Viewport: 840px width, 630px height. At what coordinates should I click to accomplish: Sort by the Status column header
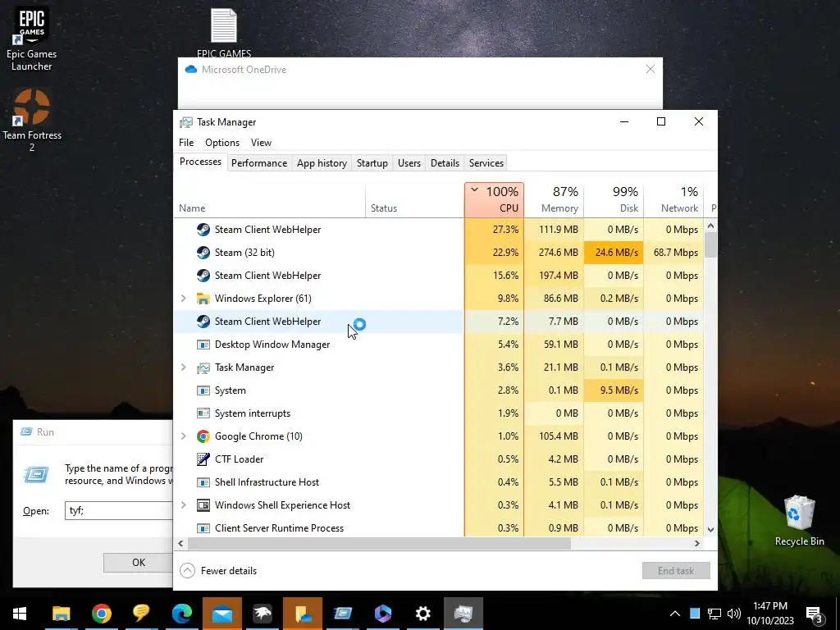pos(414,200)
